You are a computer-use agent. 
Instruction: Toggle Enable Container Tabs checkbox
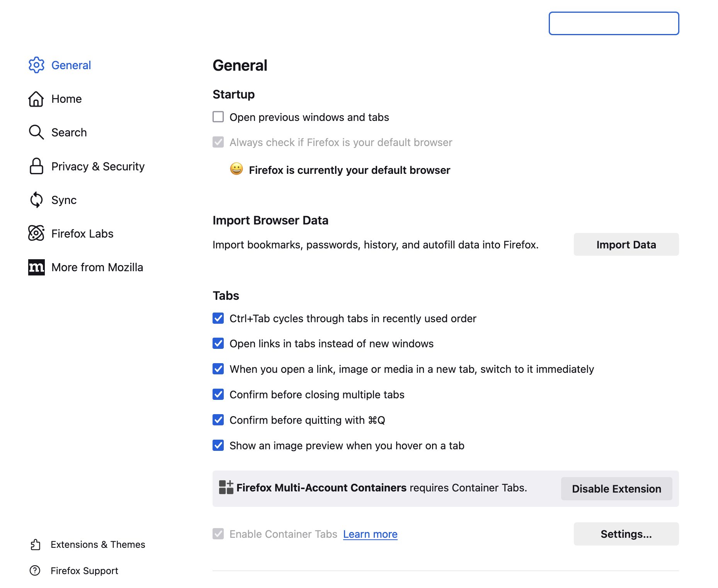218,534
